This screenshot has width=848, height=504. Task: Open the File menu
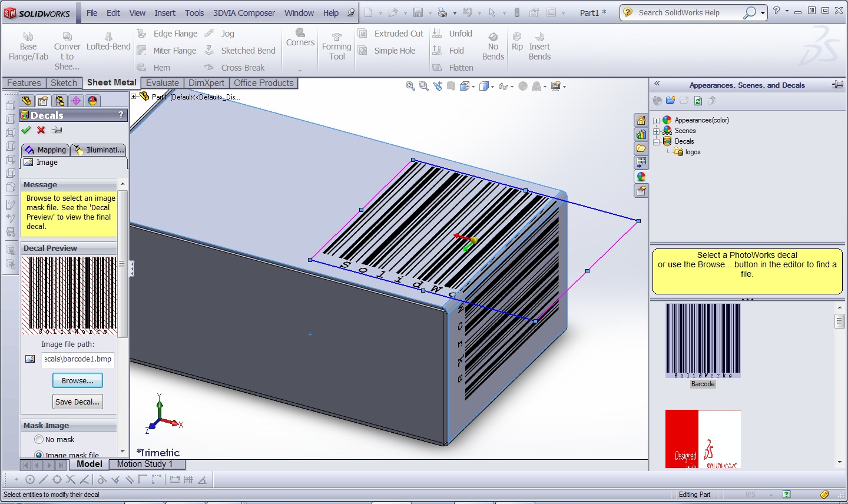[92, 13]
